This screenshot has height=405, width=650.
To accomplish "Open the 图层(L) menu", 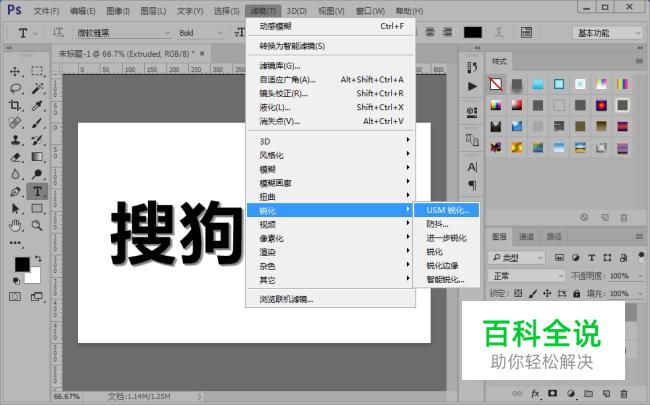I will 153,11.
